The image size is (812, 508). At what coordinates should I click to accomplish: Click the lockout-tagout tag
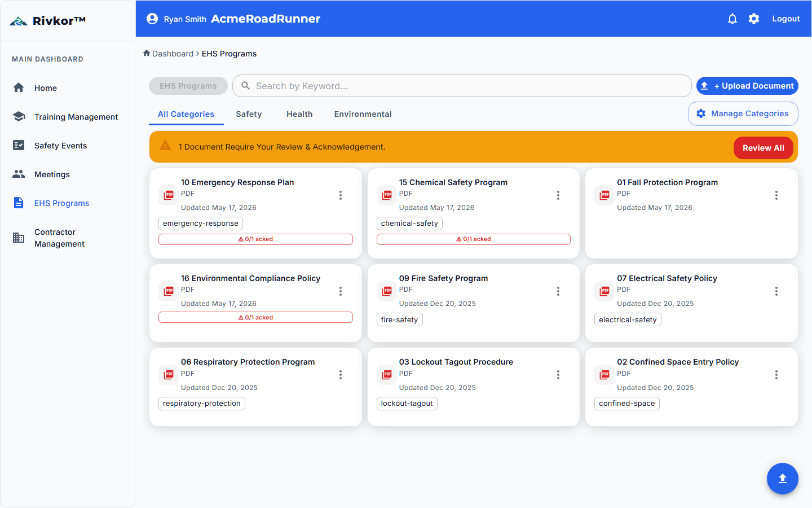[x=407, y=404]
